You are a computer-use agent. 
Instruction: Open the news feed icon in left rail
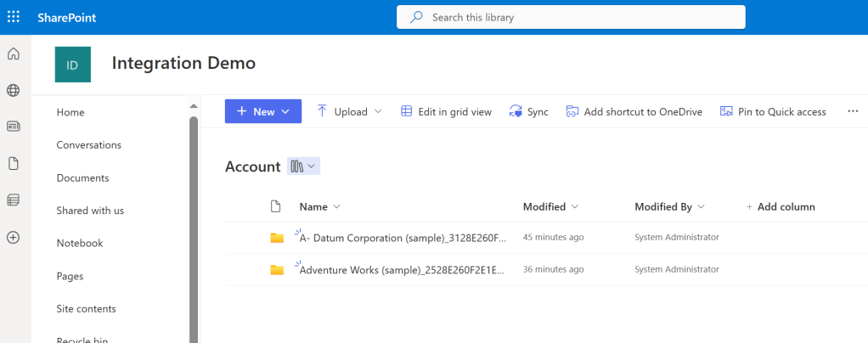[x=13, y=127]
